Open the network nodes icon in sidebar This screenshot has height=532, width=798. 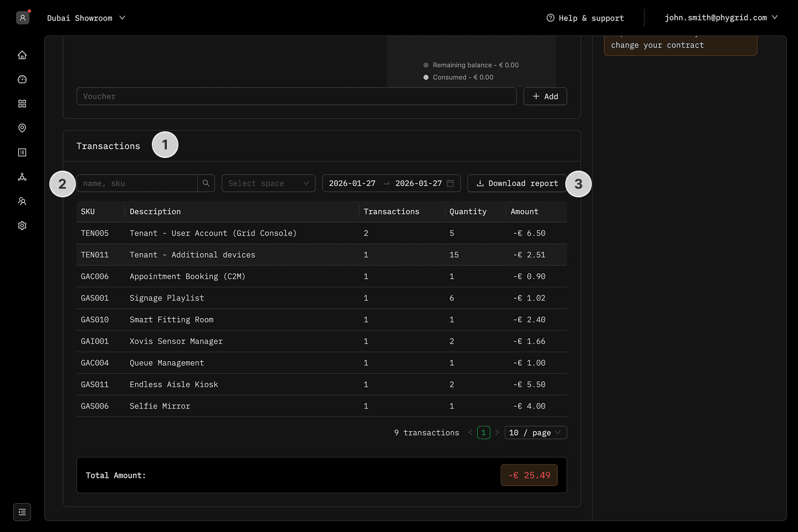[x=22, y=177]
